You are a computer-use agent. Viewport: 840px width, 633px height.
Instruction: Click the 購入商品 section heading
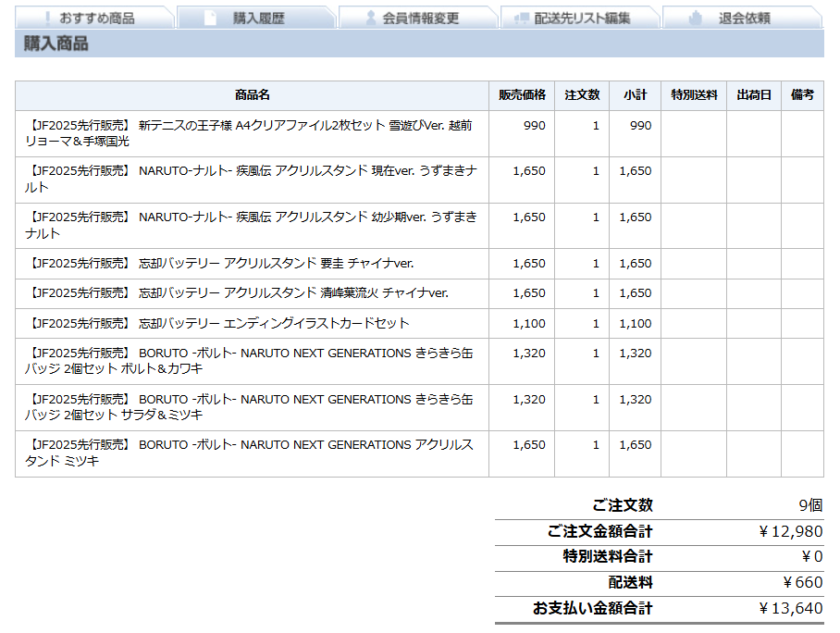pyautogui.click(x=56, y=43)
